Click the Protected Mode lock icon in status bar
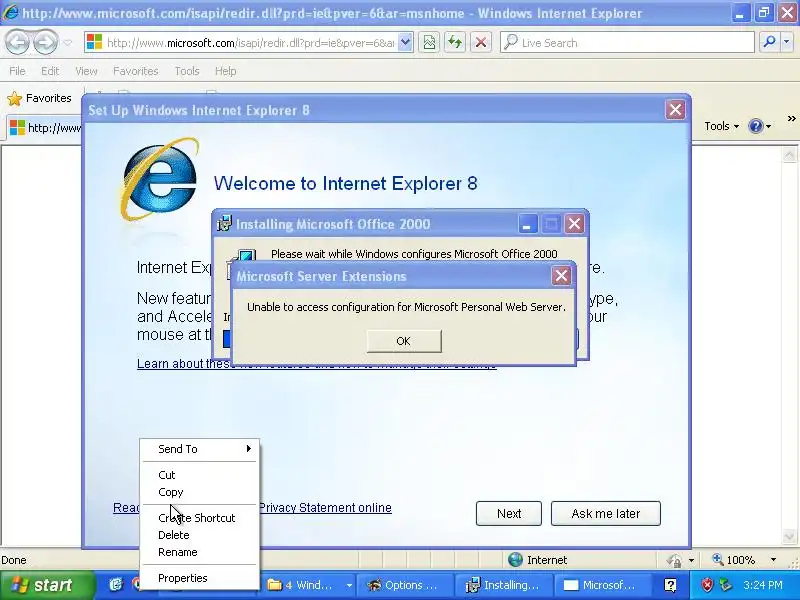Screen dimensions: 800x600 [x=674, y=561]
